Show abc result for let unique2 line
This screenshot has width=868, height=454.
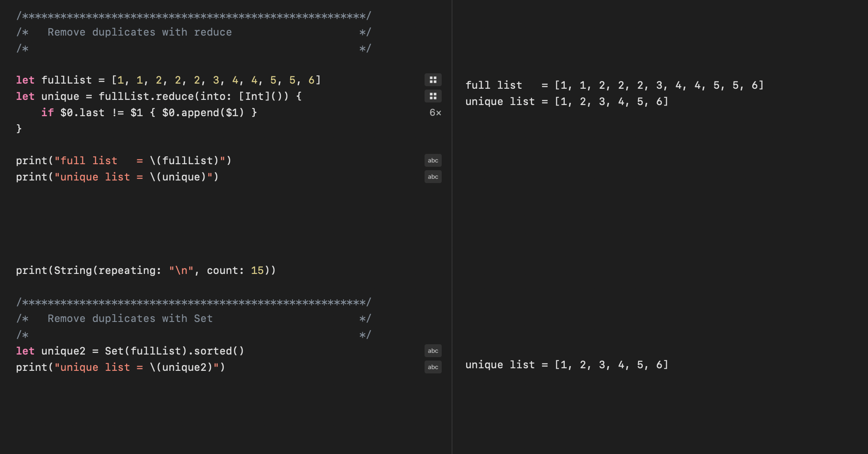tap(433, 351)
